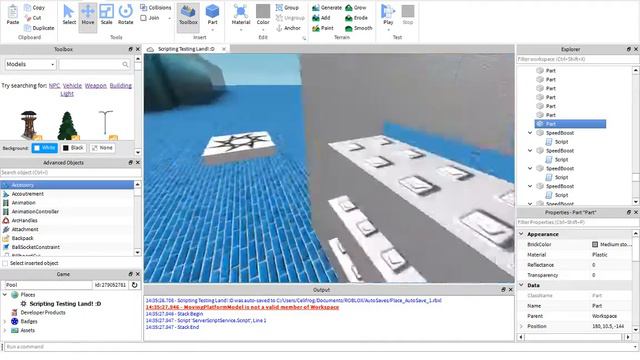Screen dimensions: 640x360
Task: Set toolbox background to Black
Action: [x=73, y=148]
